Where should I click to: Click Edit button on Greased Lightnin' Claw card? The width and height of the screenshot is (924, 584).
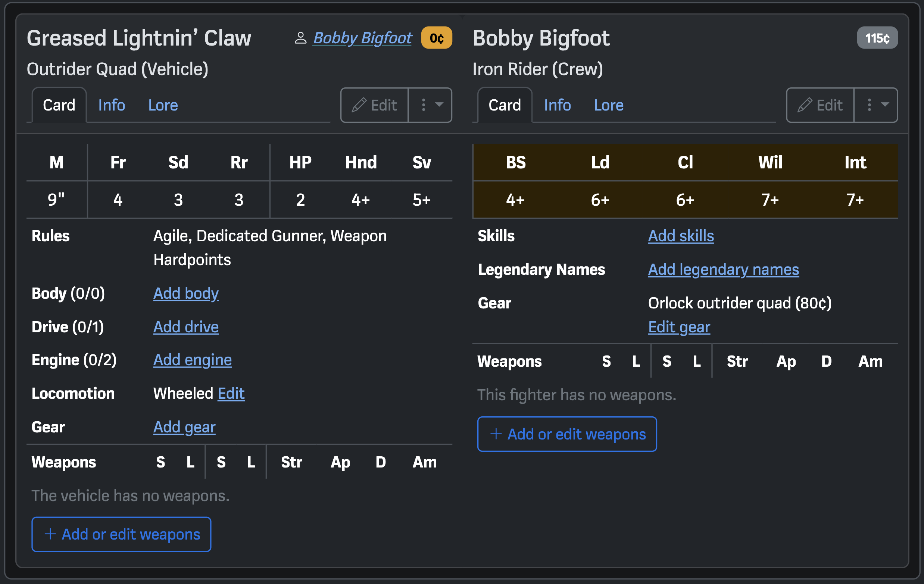375,105
